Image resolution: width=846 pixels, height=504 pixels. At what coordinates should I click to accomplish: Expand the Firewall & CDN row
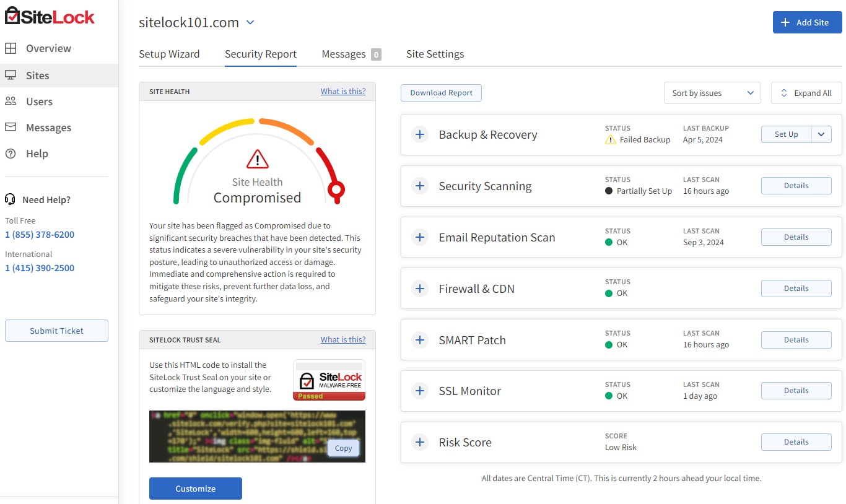420,289
